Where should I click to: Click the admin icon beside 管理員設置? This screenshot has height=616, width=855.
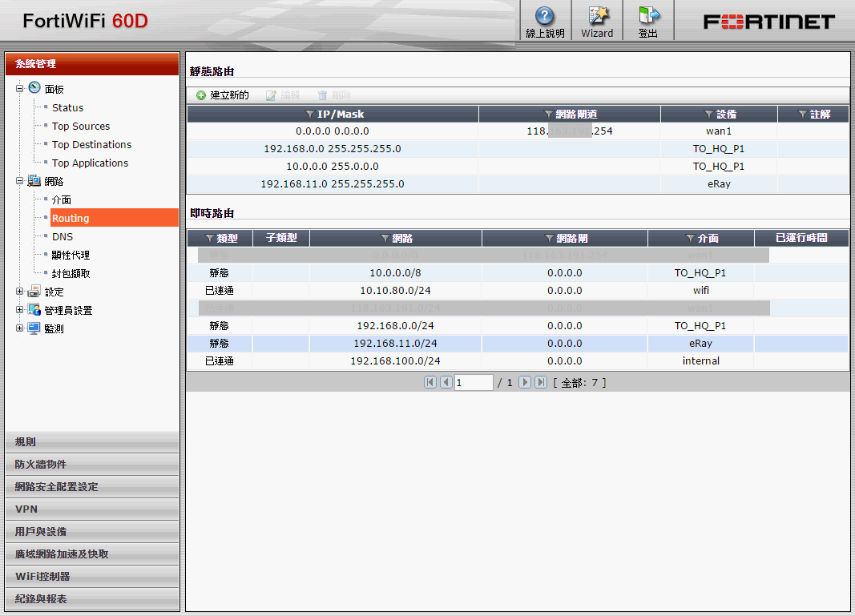34,310
